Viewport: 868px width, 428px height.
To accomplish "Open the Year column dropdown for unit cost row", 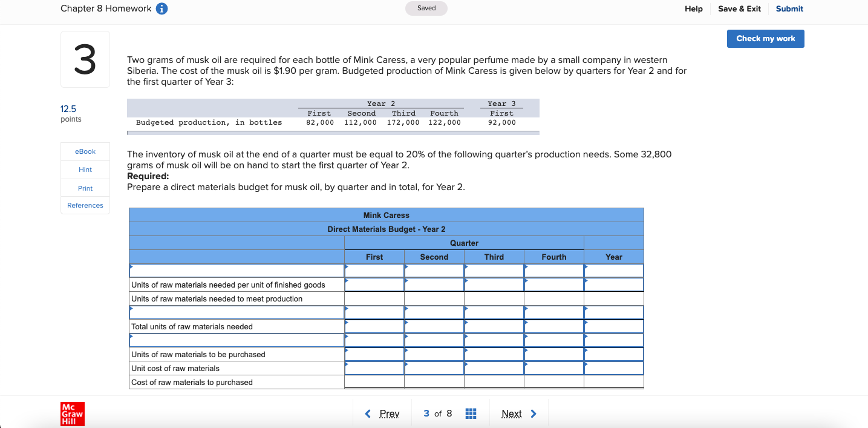I will point(613,368).
